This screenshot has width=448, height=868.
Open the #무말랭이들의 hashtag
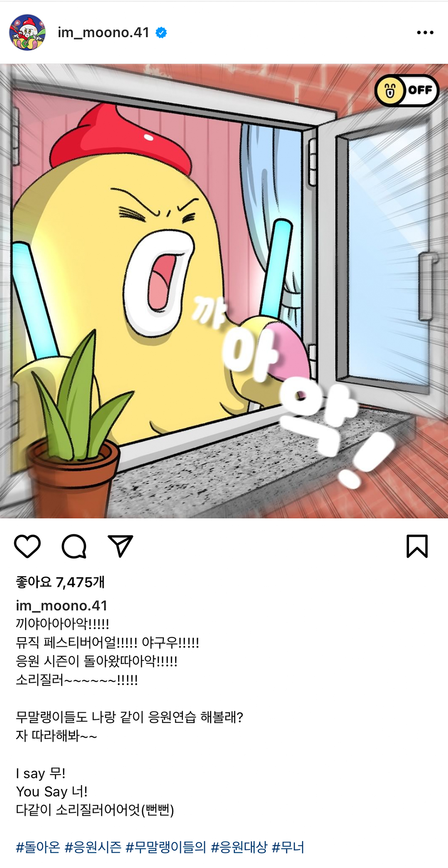coord(166,847)
